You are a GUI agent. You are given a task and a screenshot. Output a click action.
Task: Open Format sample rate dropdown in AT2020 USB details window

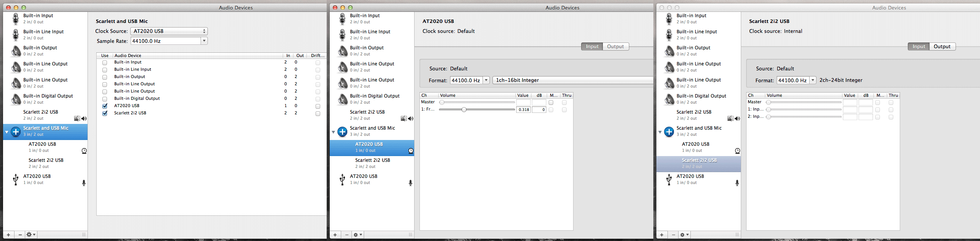click(x=486, y=80)
